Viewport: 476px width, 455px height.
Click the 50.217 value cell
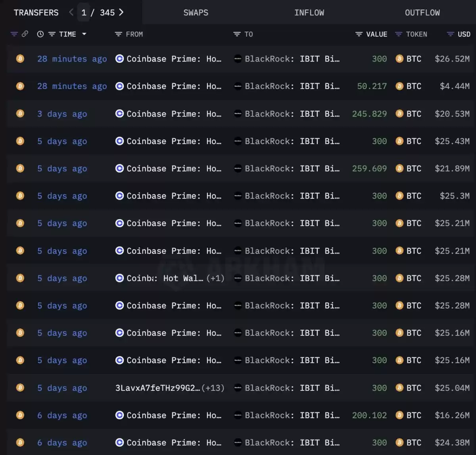[x=372, y=86]
